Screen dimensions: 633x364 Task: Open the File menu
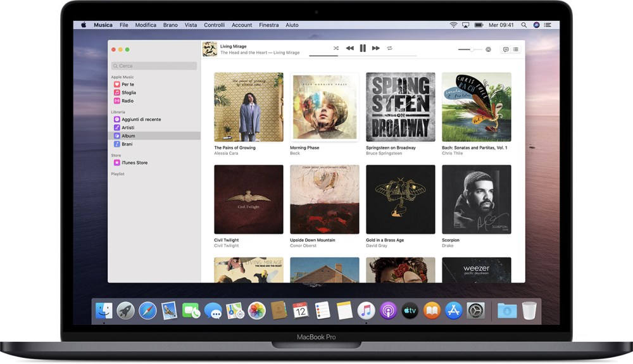pos(124,25)
